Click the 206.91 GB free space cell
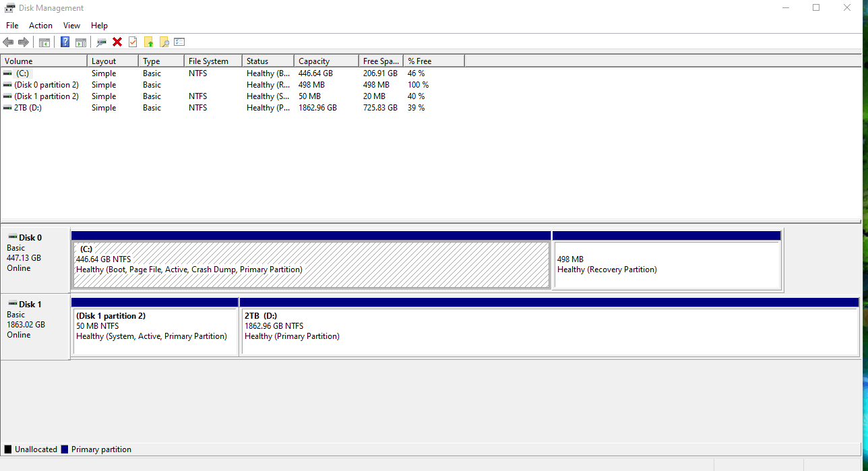The height and width of the screenshot is (471, 868). (380, 73)
